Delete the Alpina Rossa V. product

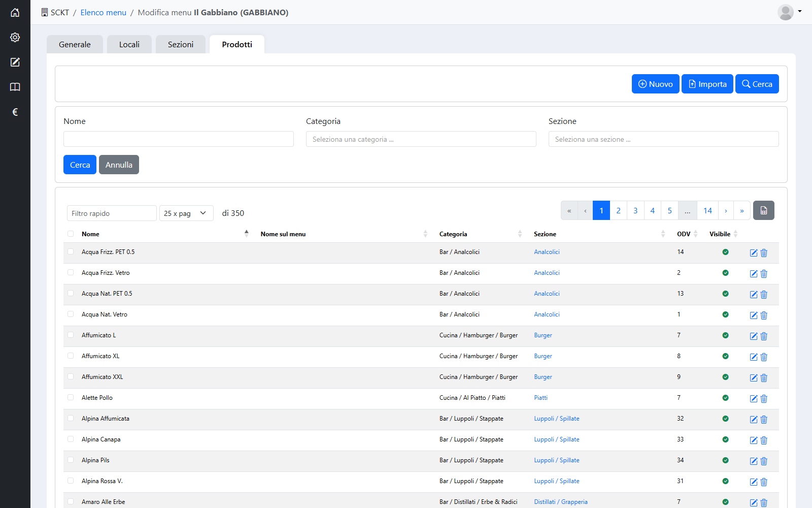point(764,482)
